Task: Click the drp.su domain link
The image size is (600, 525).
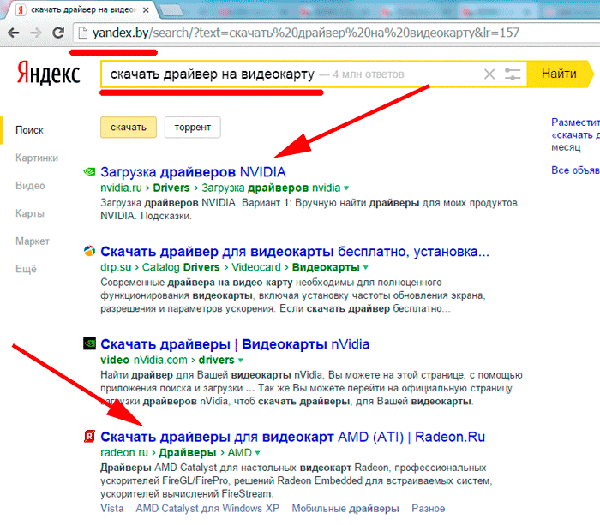Action: [116, 267]
